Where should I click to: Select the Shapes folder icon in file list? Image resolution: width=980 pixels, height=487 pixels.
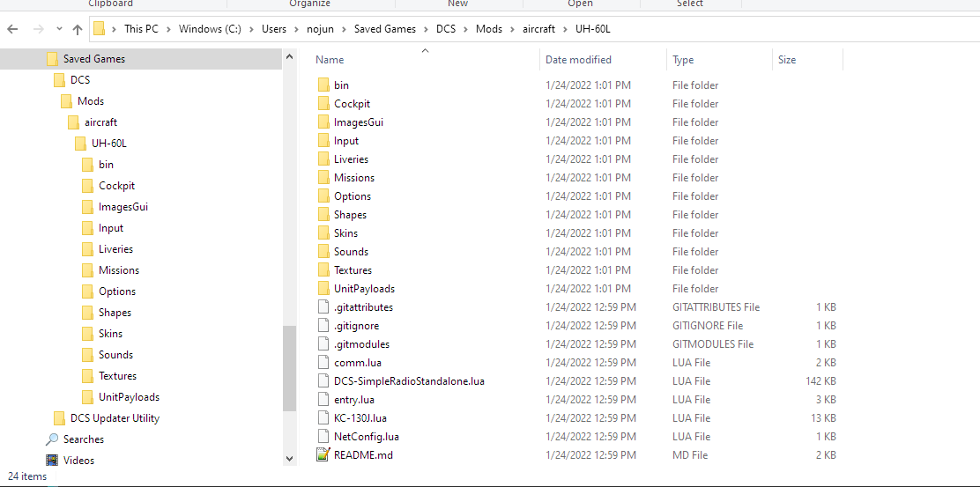pos(323,215)
